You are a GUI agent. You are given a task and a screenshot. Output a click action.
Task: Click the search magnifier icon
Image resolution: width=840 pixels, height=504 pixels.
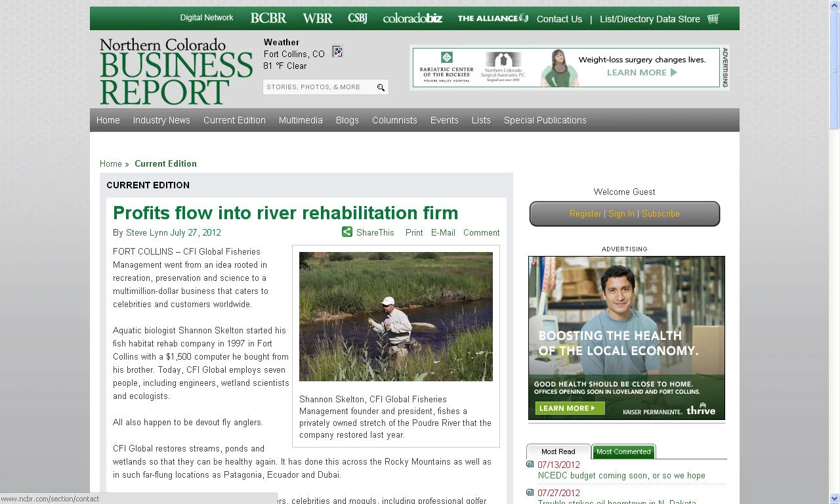tap(381, 87)
